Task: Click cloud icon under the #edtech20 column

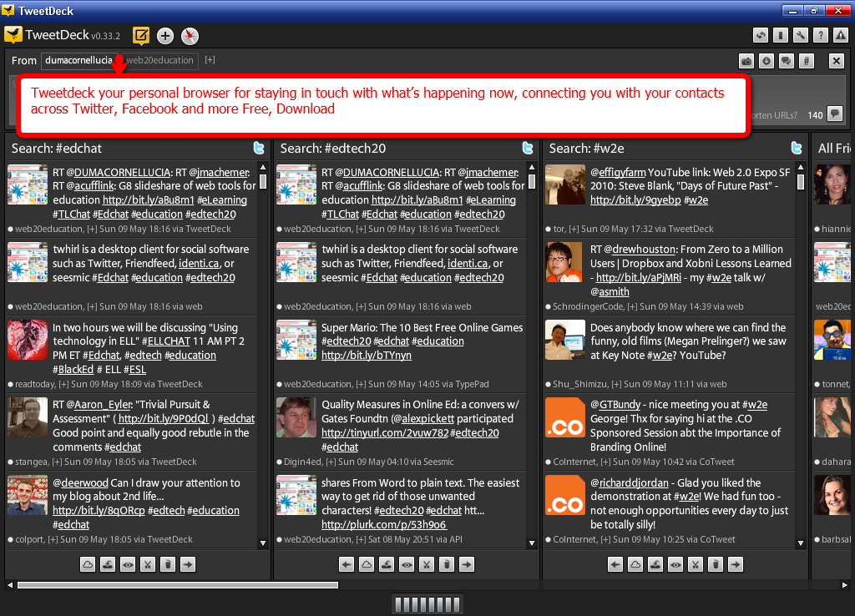Action: [x=367, y=565]
